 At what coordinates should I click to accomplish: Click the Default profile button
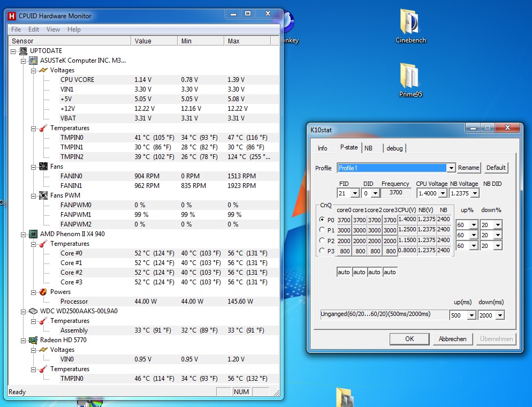pyautogui.click(x=496, y=168)
